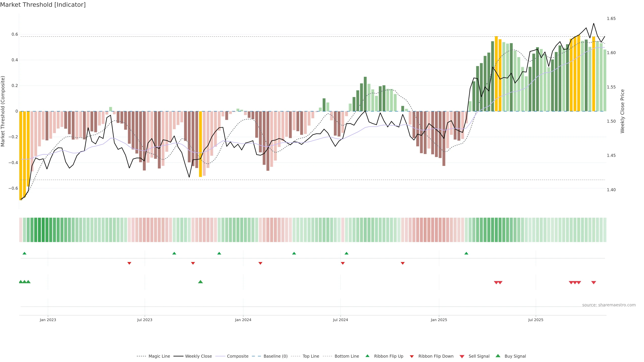Click the lone buy signal triangle in late 2023
644x362 pixels.
click(200, 282)
